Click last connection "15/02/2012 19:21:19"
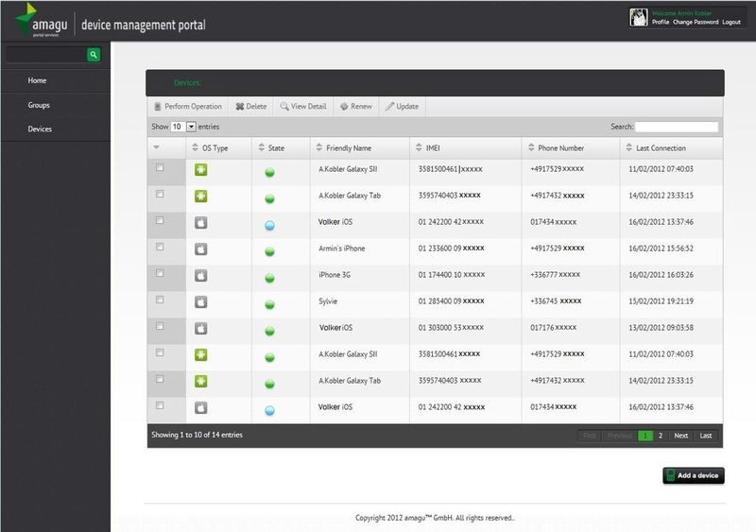 [661, 301]
